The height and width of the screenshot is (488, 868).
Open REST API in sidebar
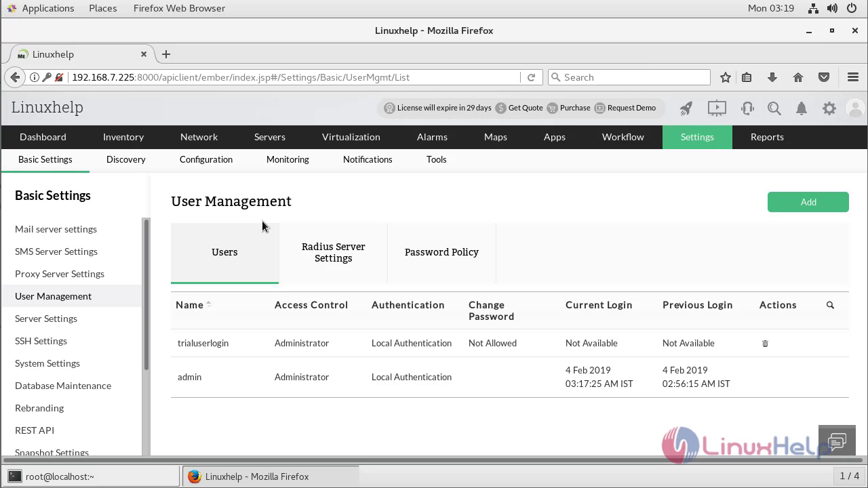pyautogui.click(x=35, y=430)
